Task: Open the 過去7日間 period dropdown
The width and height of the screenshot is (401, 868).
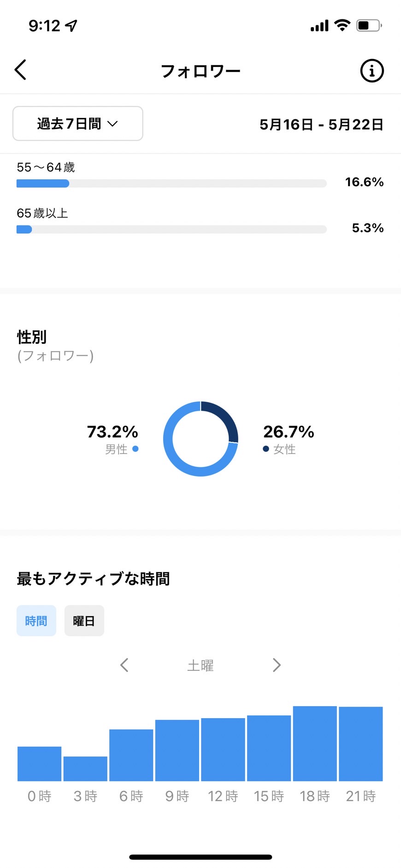Action: [x=77, y=124]
